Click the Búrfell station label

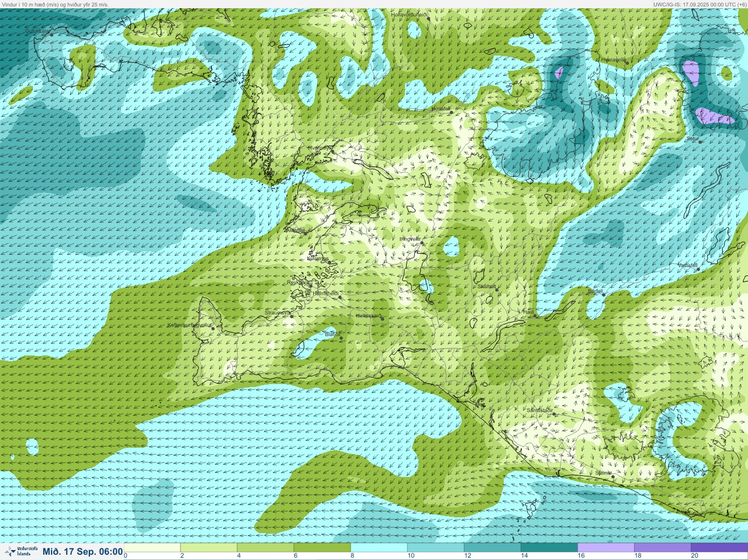tap(594, 291)
